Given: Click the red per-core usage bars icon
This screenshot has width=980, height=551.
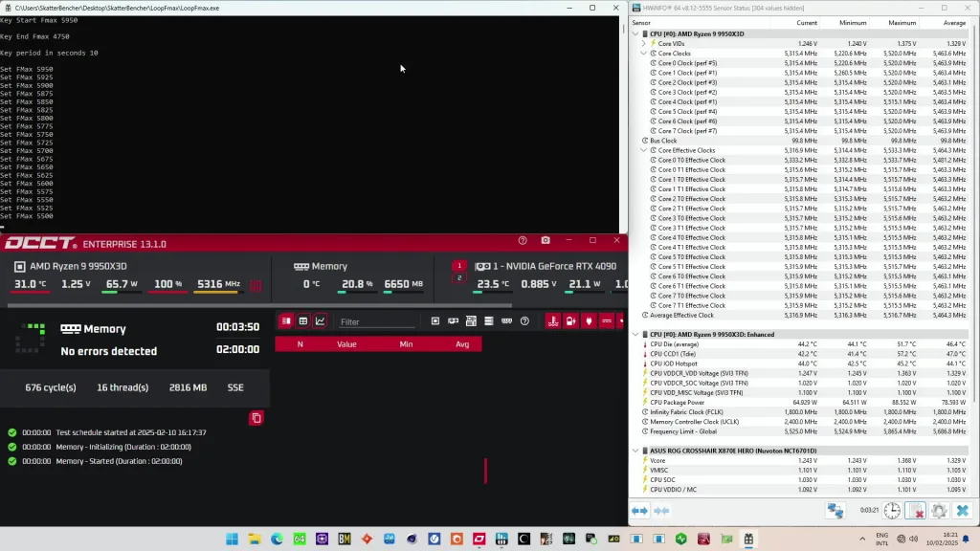Looking at the screenshot, I should click(256, 285).
